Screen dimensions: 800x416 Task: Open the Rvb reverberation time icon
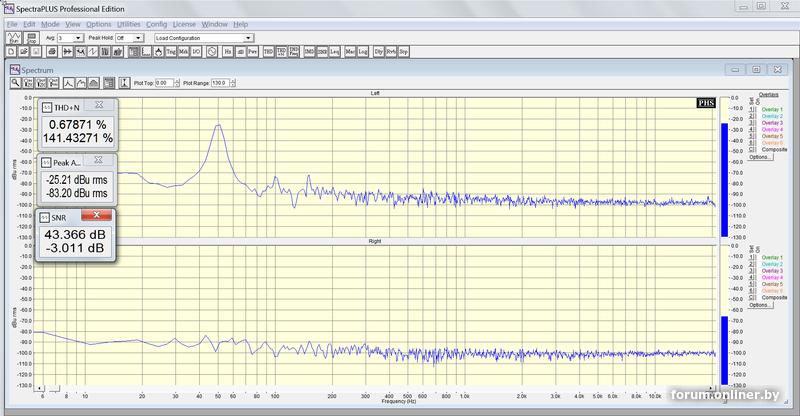pyautogui.click(x=391, y=52)
